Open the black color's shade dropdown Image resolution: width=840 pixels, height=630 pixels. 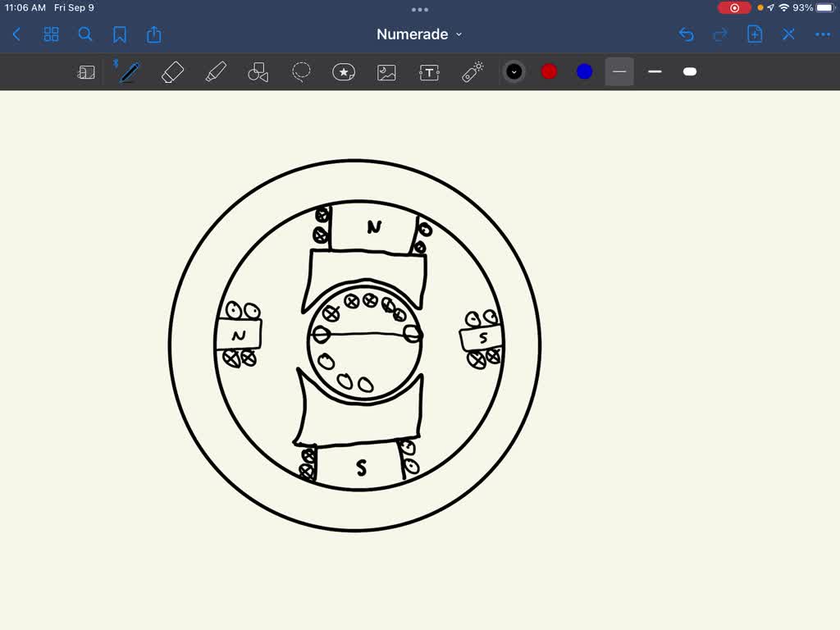tap(514, 71)
